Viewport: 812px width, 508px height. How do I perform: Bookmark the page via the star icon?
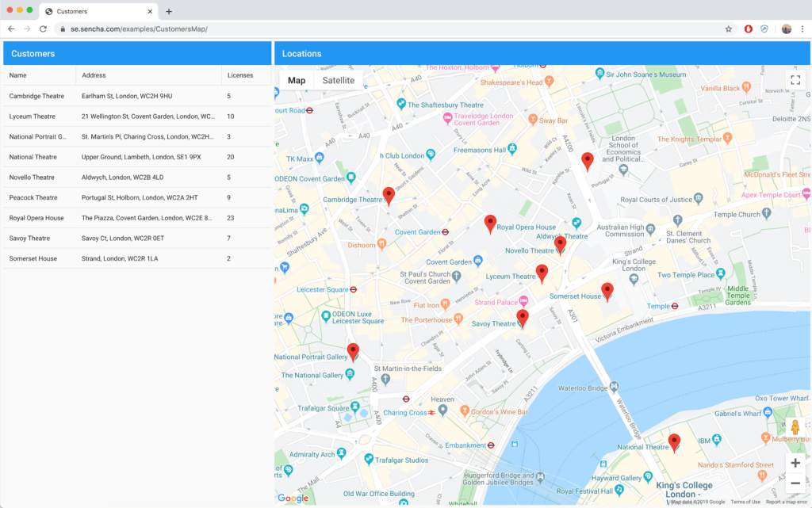729,28
